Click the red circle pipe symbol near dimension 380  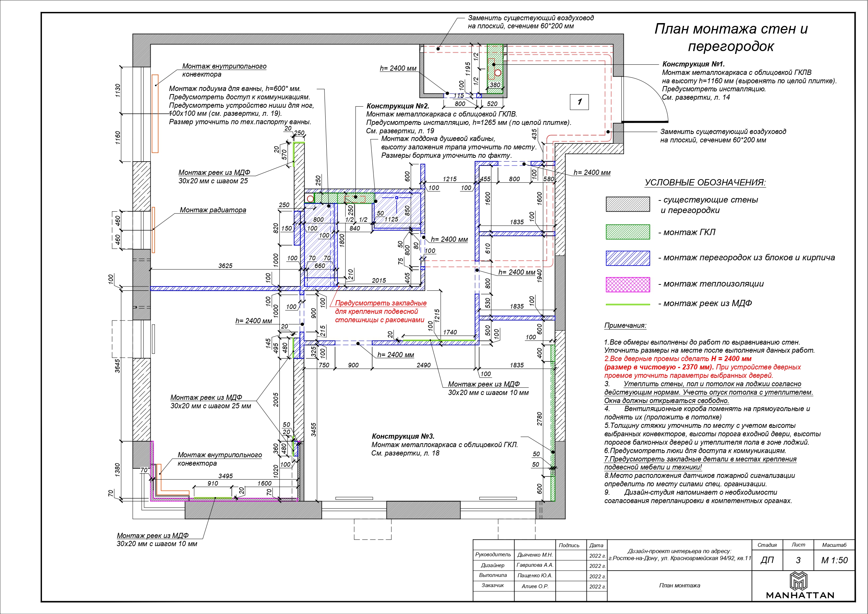pyautogui.click(x=498, y=73)
